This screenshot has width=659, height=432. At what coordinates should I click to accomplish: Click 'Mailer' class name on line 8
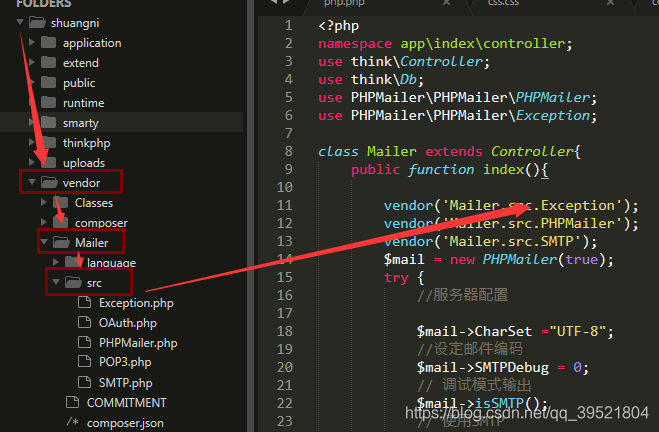click(392, 151)
